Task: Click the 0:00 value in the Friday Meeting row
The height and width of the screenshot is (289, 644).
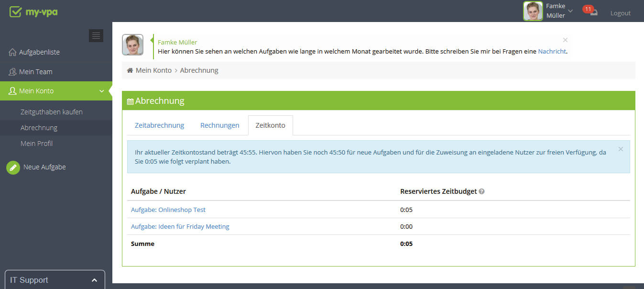Action: tap(406, 226)
